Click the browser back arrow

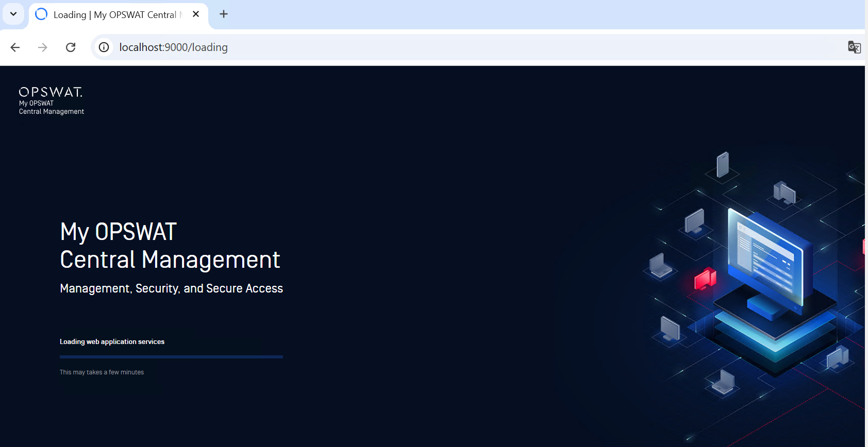(15, 47)
